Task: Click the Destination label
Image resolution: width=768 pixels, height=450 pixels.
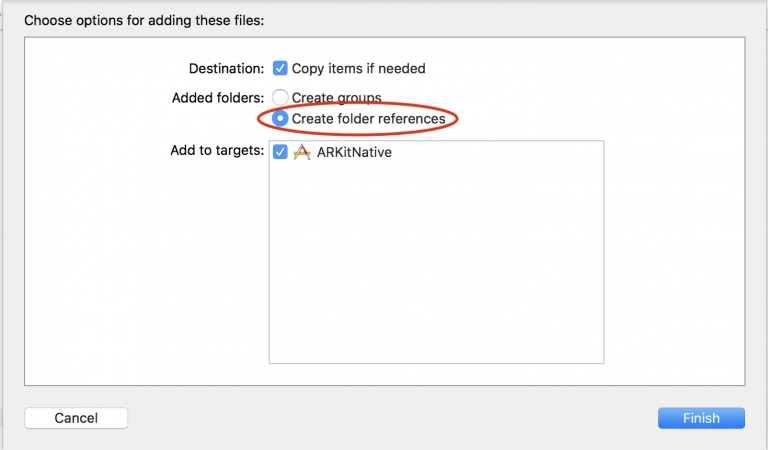Action: (x=226, y=69)
